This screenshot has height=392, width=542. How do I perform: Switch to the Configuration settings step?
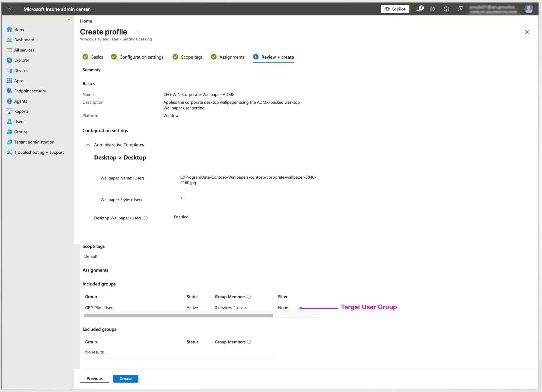(x=137, y=57)
